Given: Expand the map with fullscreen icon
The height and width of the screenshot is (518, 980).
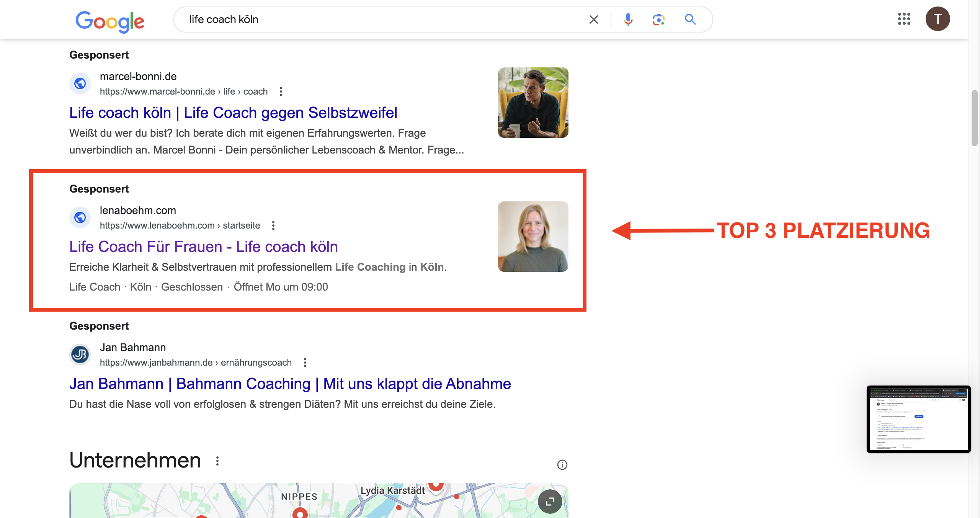Looking at the screenshot, I should coord(550,501).
